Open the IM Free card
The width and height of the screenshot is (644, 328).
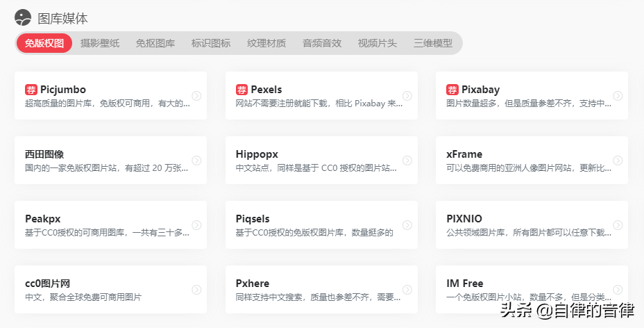point(532,289)
